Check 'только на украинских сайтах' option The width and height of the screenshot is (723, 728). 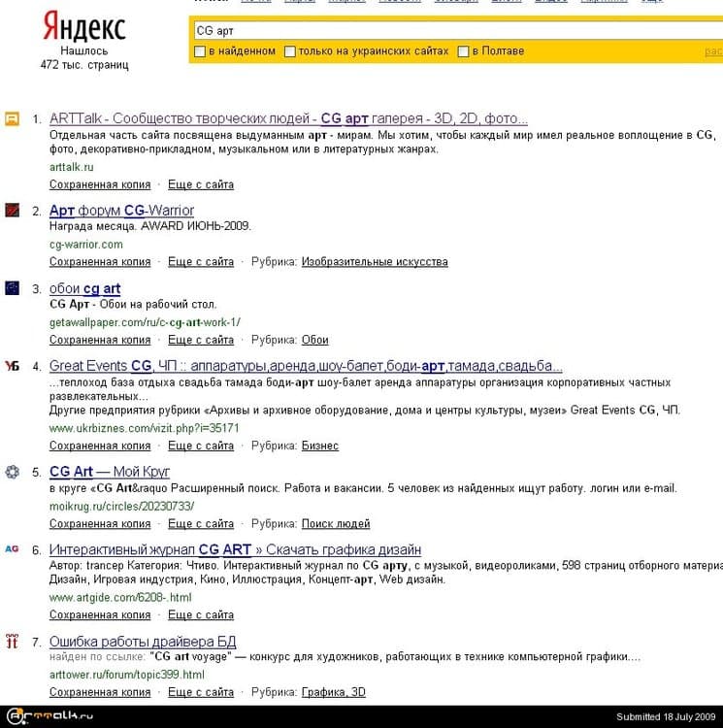290,51
